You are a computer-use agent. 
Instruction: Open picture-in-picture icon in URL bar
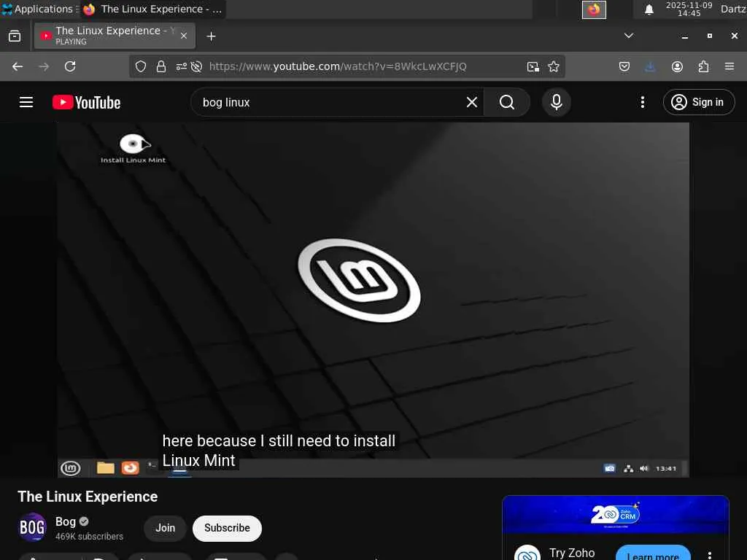click(x=533, y=66)
